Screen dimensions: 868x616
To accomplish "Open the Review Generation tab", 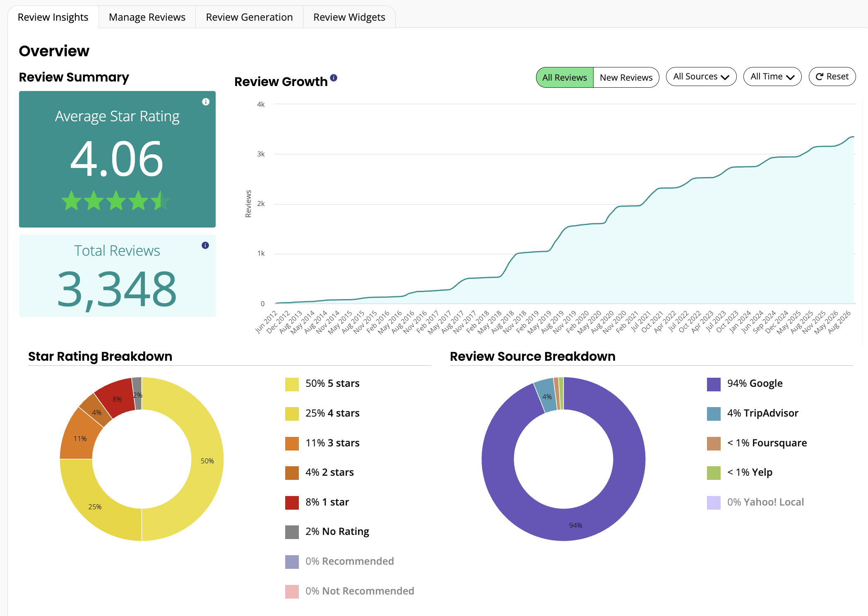I will [x=249, y=17].
